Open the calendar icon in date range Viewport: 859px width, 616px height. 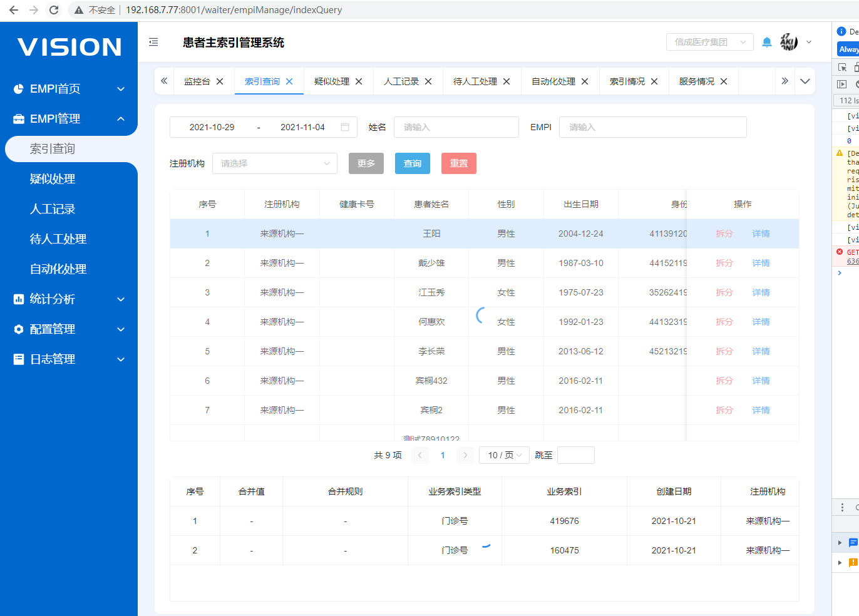click(345, 127)
